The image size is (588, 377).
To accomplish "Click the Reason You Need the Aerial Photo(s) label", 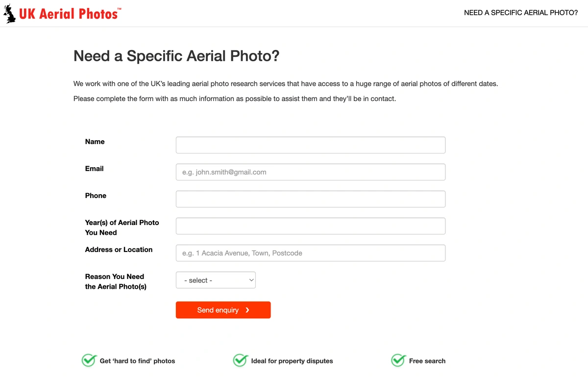I will coord(116,281).
